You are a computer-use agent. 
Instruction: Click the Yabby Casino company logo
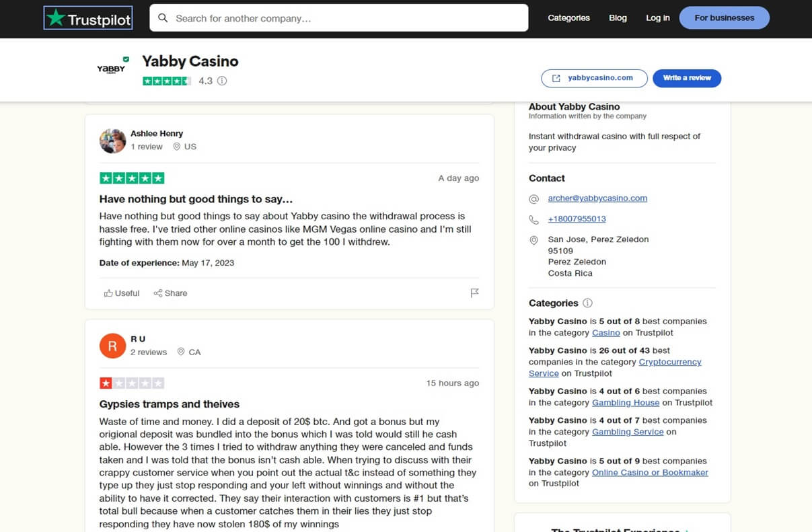click(x=113, y=67)
